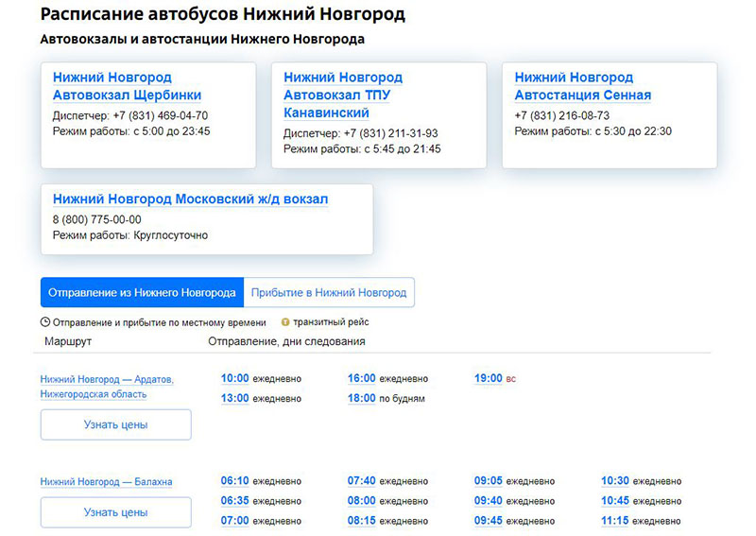The height and width of the screenshot is (536, 756).
Task: Select the 18:00 weekdays departure
Action: pyautogui.click(x=361, y=398)
